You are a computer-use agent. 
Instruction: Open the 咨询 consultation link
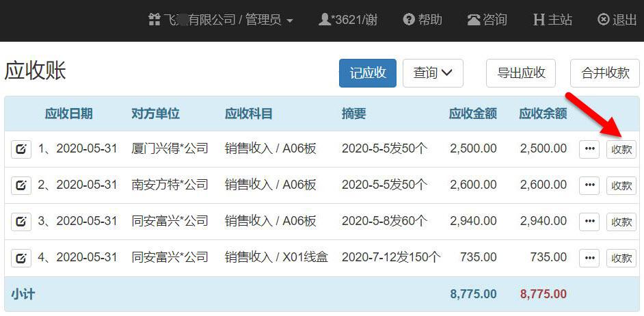487,20
